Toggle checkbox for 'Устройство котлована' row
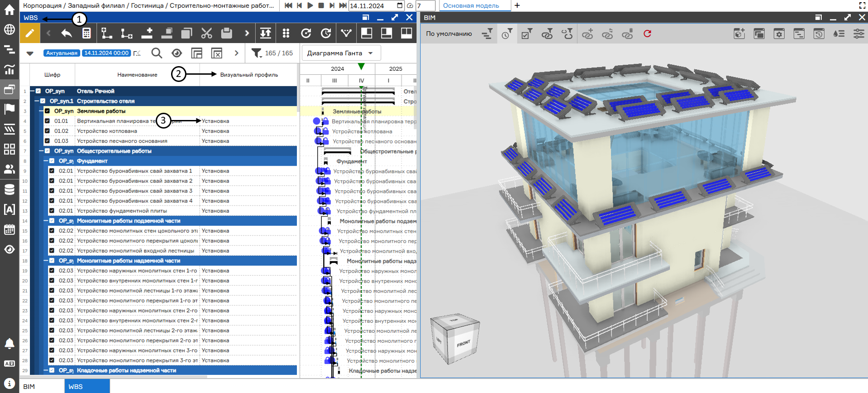 click(47, 131)
